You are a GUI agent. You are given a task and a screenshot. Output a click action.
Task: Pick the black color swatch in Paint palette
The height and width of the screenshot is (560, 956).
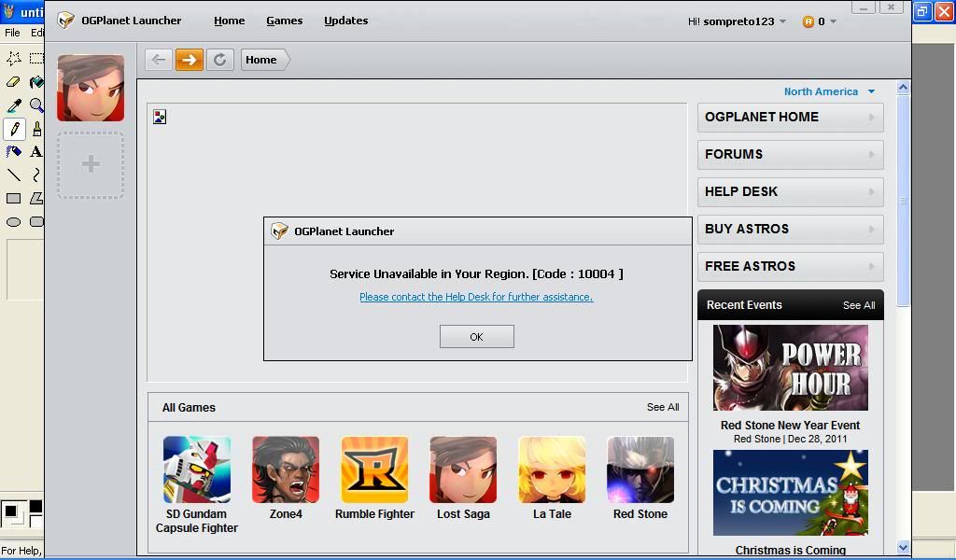(36, 507)
